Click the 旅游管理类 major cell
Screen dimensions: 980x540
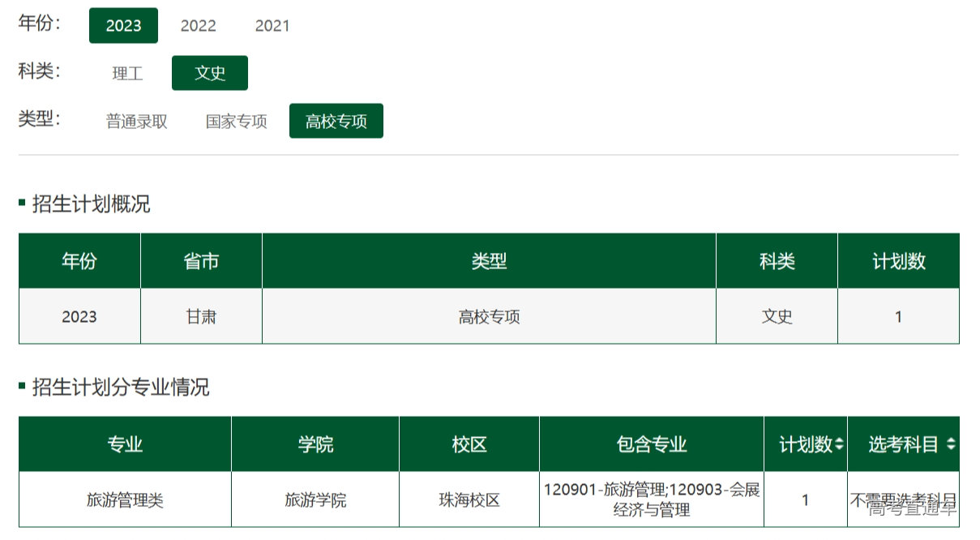(x=125, y=500)
